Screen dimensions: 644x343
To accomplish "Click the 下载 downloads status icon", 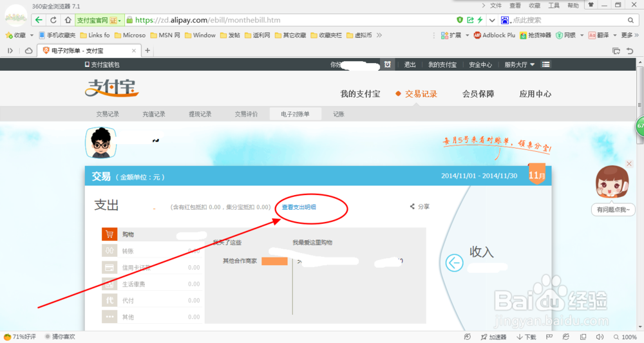I will (526, 337).
